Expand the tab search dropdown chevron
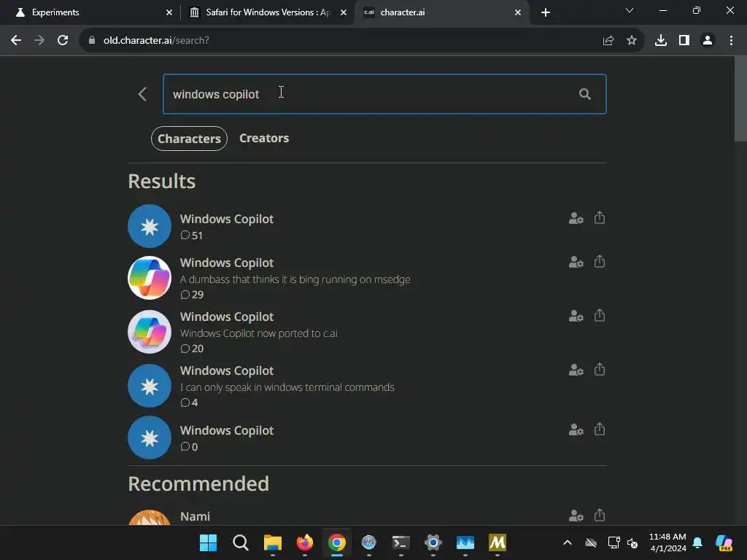The image size is (747, 560). (x=630, y=10)
